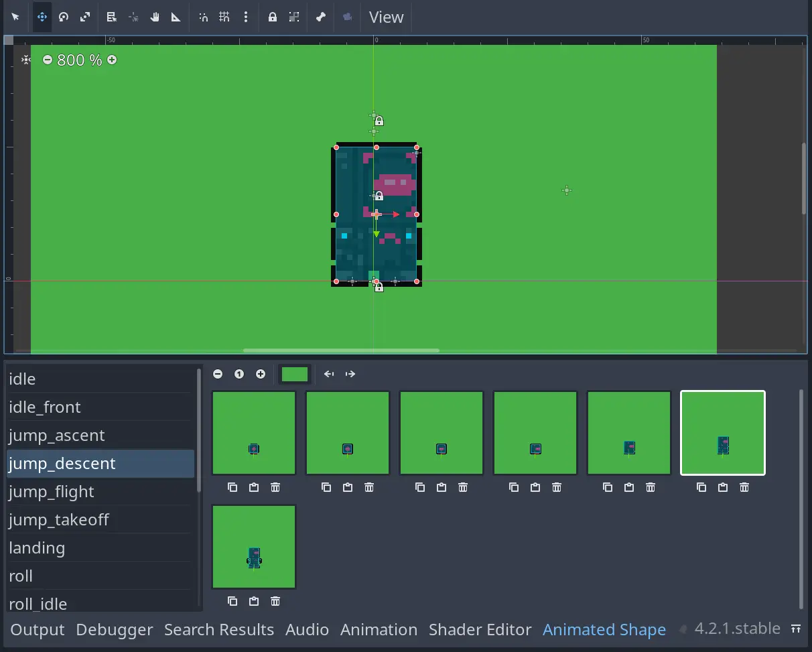Click the Animated Shape tab

point(604,630)
